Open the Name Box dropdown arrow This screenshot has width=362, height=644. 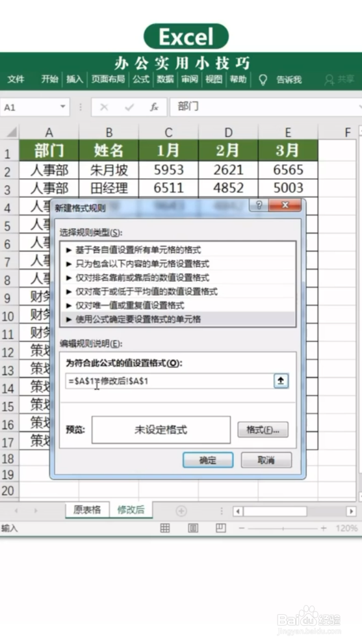pyautogui.click(x=62, y=107)
